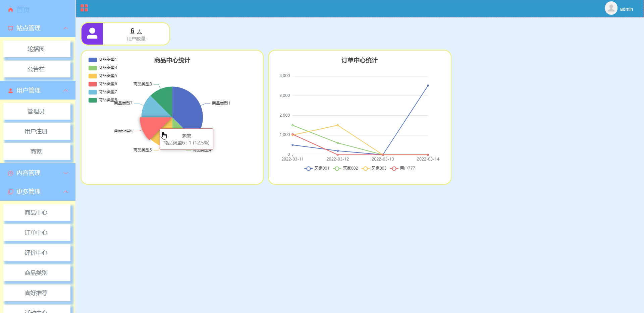Collapse the 站点管理 section with its chevron
The width and height of the screenshot is (644, 313).
click(66, 28)
